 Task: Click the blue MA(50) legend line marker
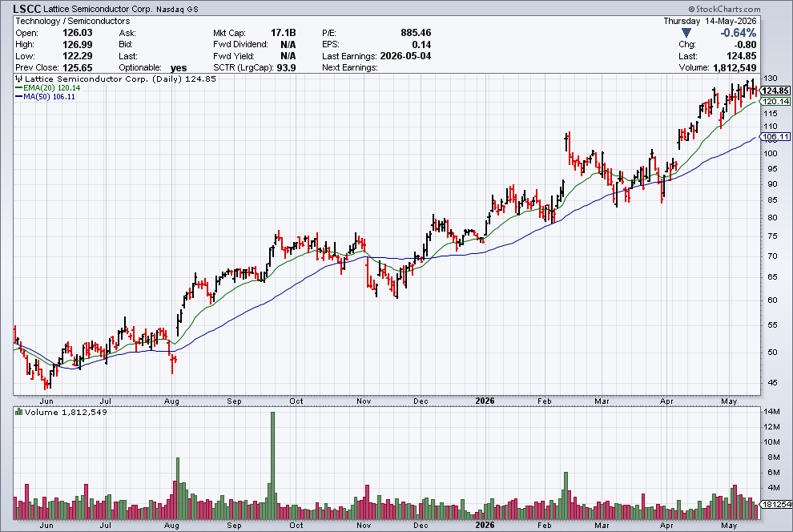(18, 97)
